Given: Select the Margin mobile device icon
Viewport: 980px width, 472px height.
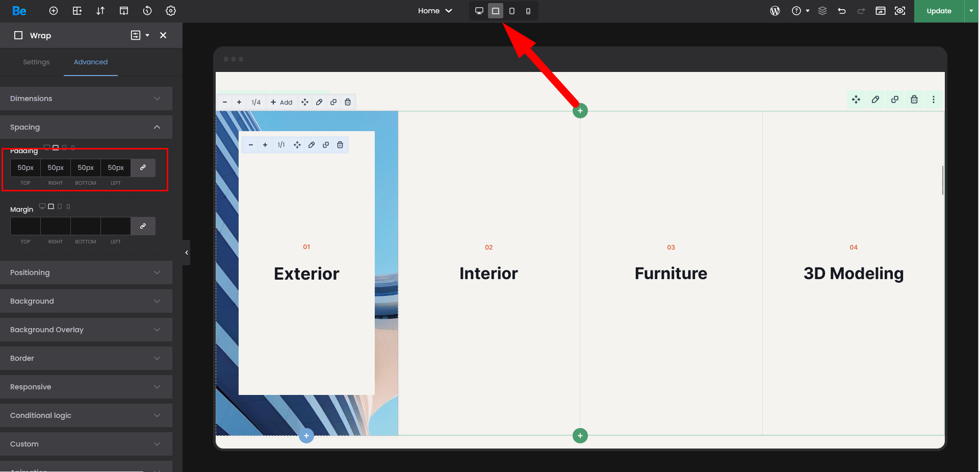Looking at the screenshot, I should coord(68,207).
